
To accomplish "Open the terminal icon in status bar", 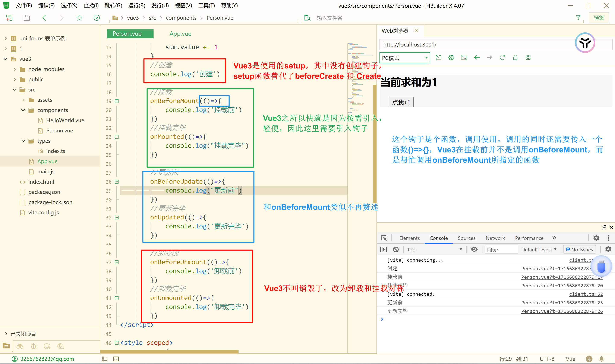I will point(116,359).
